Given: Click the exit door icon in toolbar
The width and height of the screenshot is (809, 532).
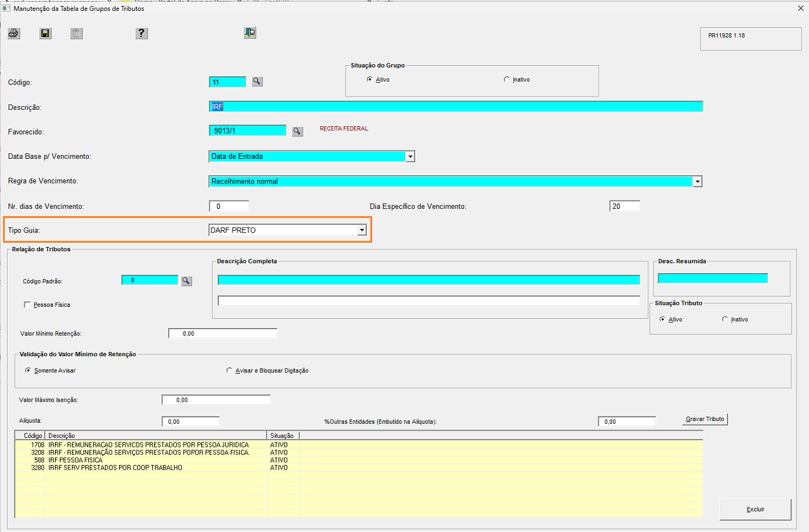Looking at the screenshot, I should [x=250, y=33].
